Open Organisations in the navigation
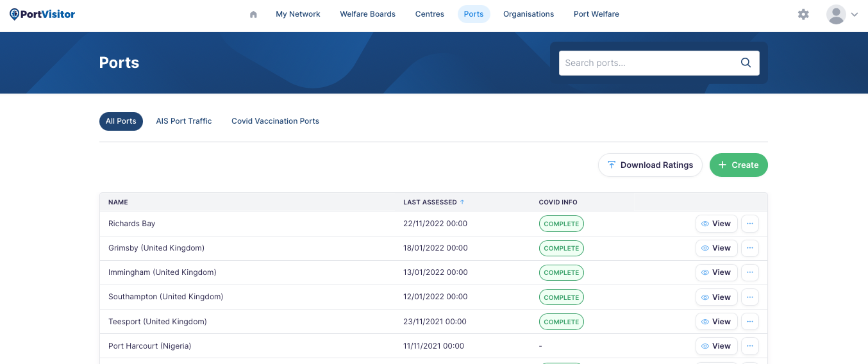 528,14
